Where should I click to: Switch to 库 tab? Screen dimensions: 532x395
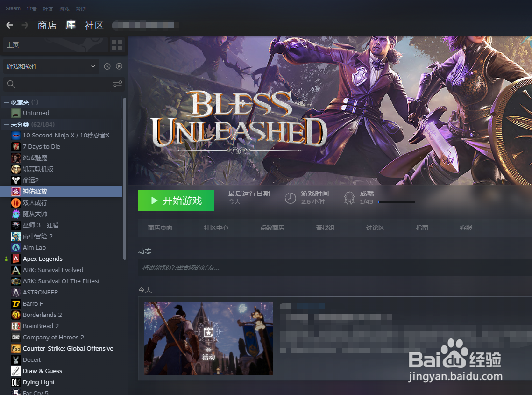tap(71, 25)
